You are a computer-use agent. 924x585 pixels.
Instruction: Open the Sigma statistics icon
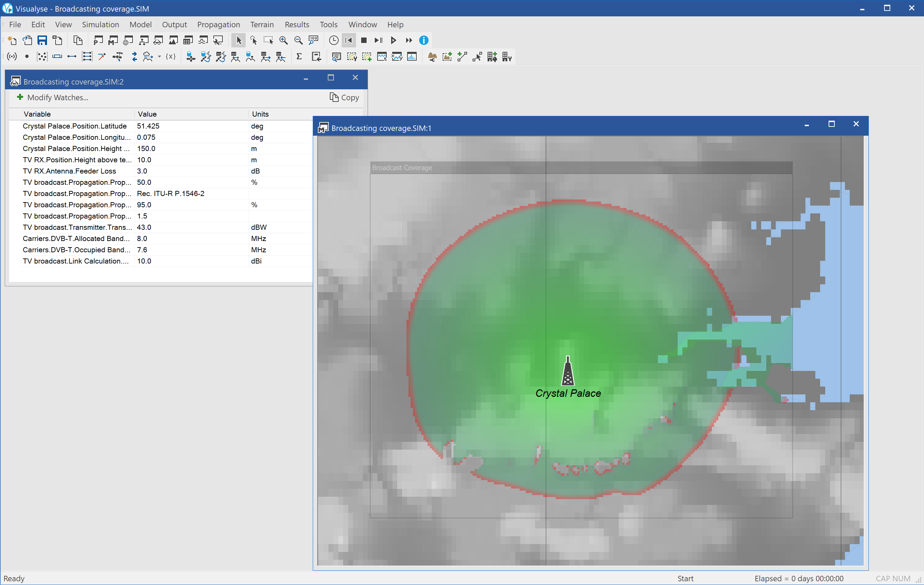coord(299,57)
